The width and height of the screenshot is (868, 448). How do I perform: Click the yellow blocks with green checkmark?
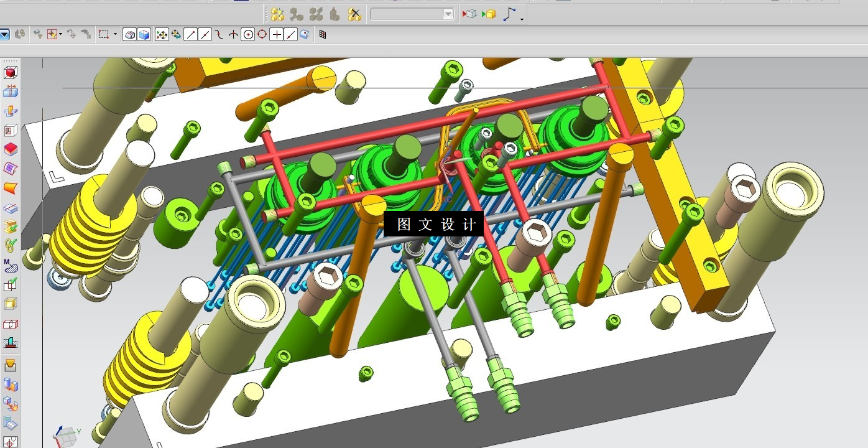coord(11,226)
